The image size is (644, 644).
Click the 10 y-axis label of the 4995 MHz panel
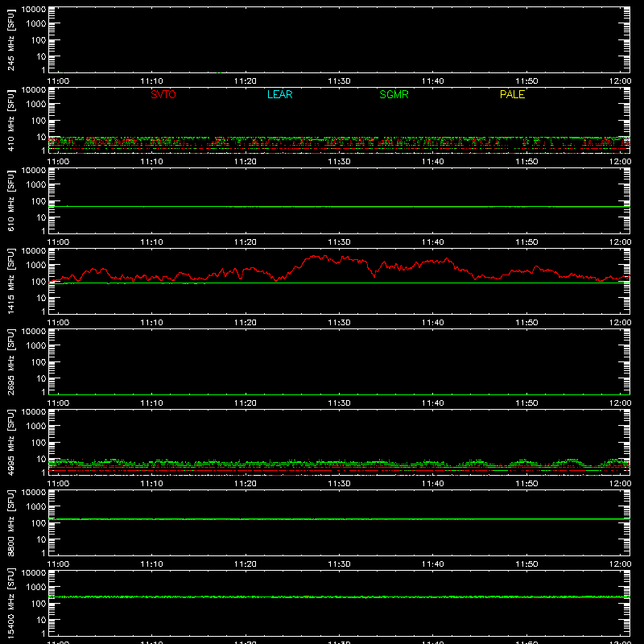coord(41,459)
